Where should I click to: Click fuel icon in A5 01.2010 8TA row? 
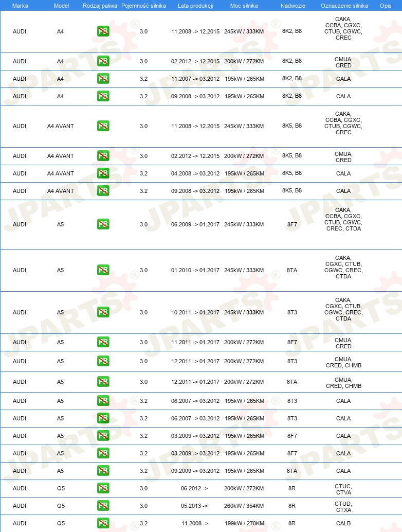[103, 270]
